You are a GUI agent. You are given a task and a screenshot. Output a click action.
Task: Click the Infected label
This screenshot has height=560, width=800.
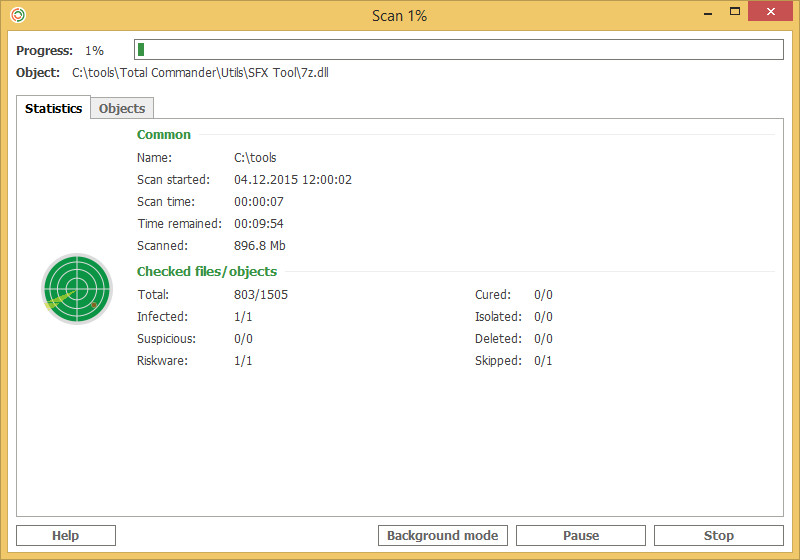pyautogui.click(x=162, y=316)
